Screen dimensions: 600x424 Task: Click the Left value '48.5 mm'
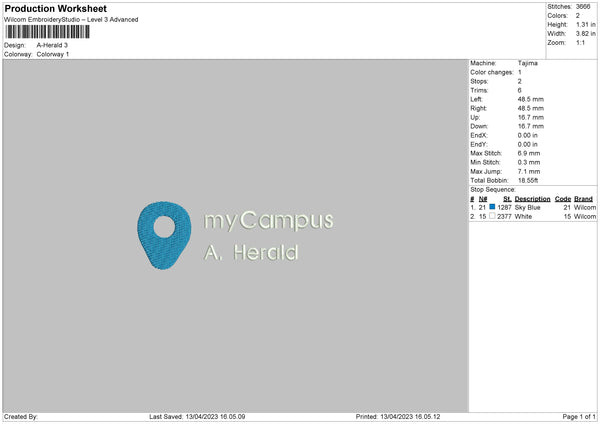pyautogui.click(x=531, y=99)
